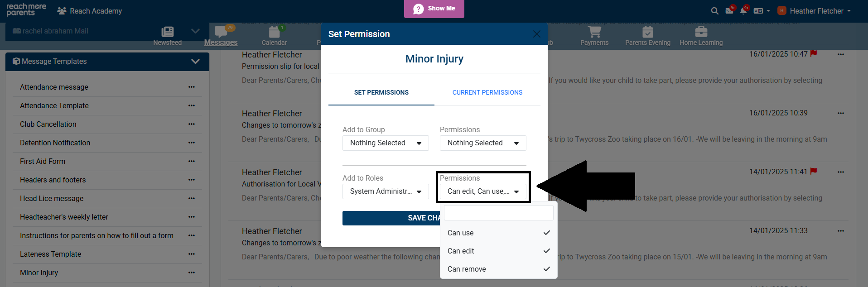Select the Set Permissions tab
Screen dimensions: 868x287
click(x=381, y=92)
